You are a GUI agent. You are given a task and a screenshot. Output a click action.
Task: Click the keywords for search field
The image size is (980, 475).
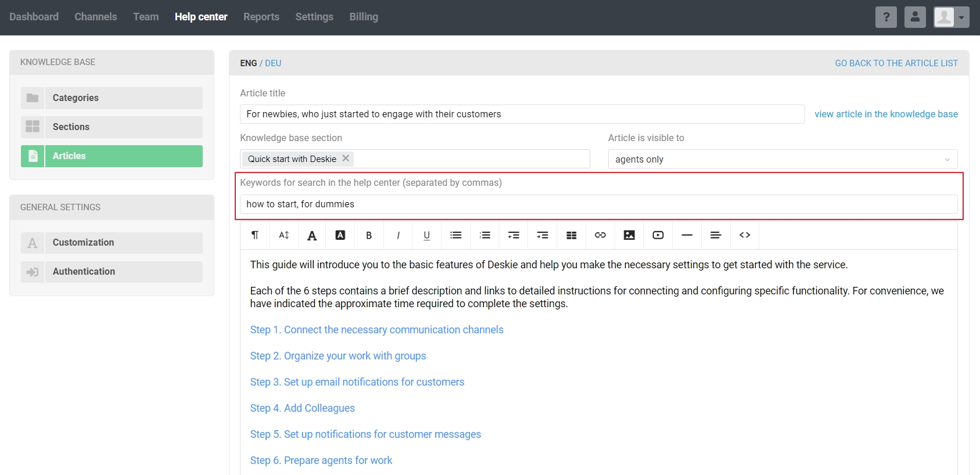[x=599, y=204]
